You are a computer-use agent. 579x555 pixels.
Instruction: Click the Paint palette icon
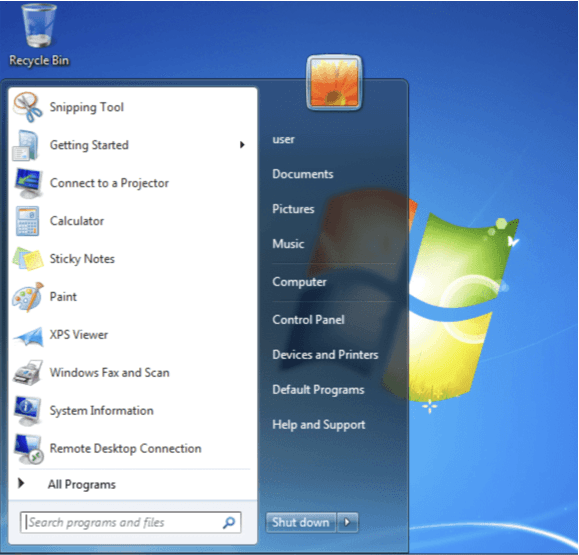coord(28,297)
